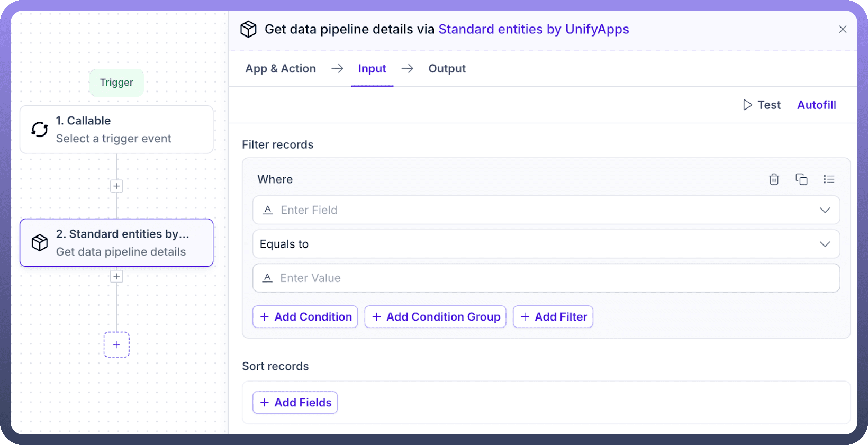The height and width of the screenshot is (445, 868).
Task: Open the Equals to operator dropdown
Action: [x=825, y=244]
